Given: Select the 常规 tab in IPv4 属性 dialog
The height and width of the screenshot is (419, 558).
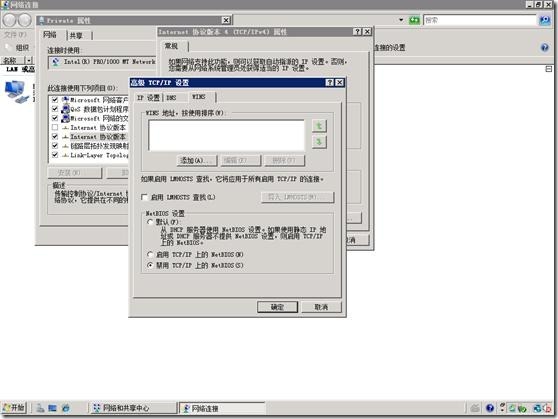Looking at the screenshot, I should pos(171,46).
